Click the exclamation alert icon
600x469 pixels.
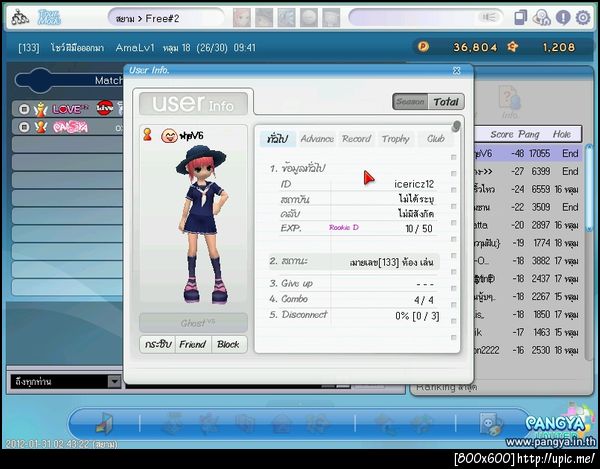coord(563,18)
